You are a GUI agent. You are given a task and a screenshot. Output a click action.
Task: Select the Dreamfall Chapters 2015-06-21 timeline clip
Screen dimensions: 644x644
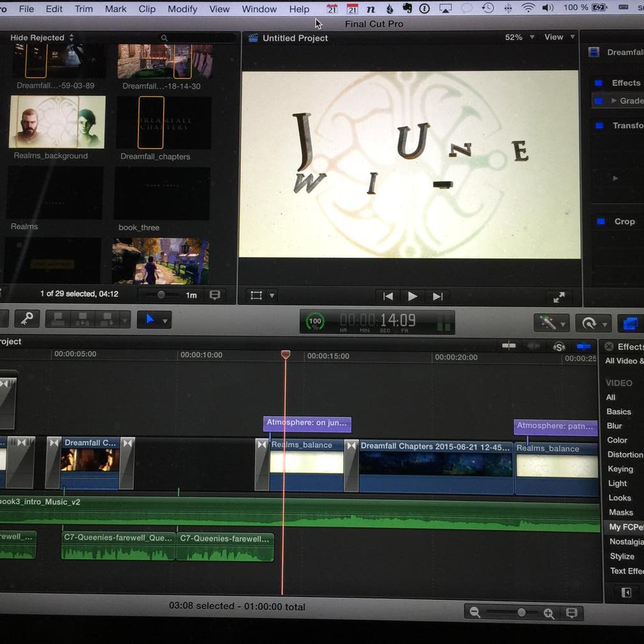click(x=436, y=467)
